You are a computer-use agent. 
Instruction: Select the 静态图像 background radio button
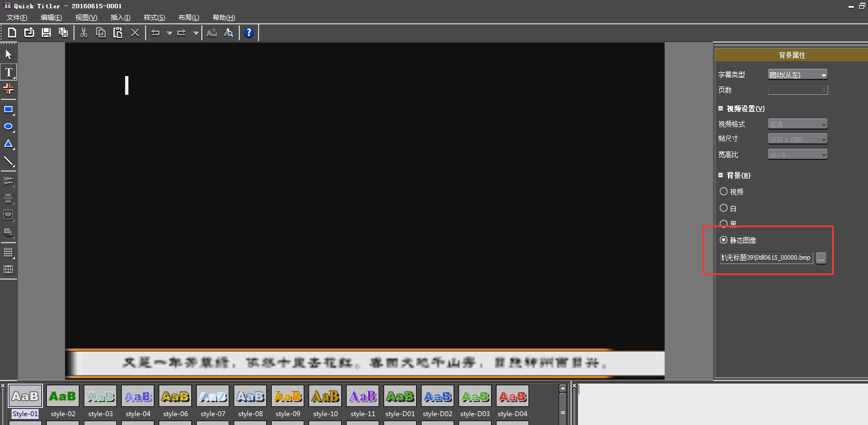point(724,240)
